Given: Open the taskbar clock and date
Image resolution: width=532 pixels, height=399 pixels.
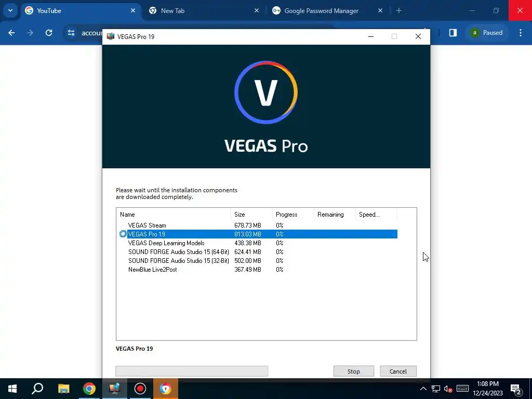Looking at the screenshot, I should (488, 389).
